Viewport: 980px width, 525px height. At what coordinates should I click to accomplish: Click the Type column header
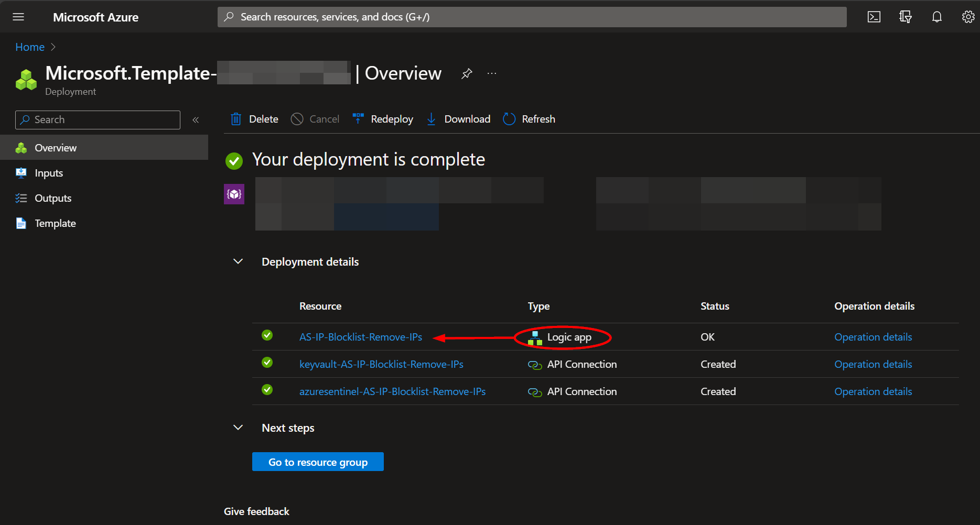coord(539,306)
